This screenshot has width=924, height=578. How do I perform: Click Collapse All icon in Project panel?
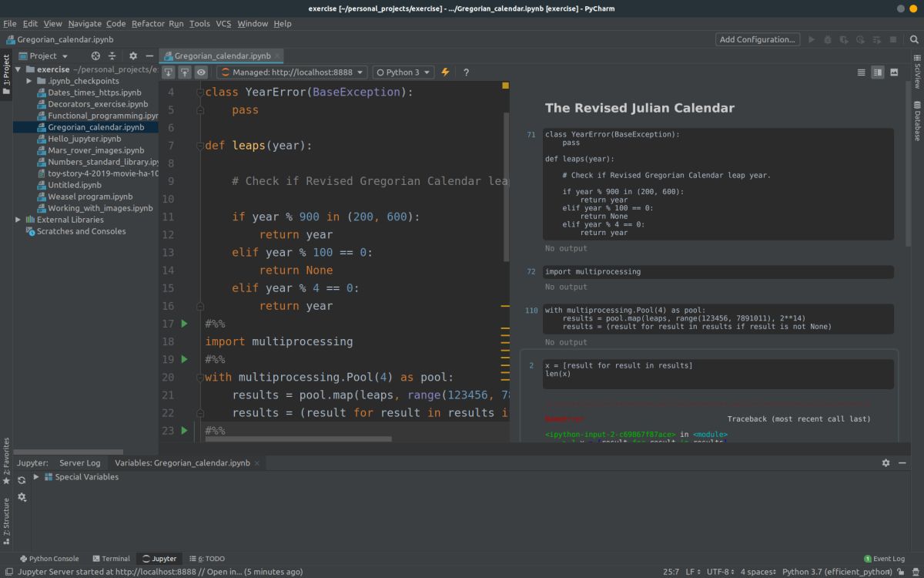112,55
